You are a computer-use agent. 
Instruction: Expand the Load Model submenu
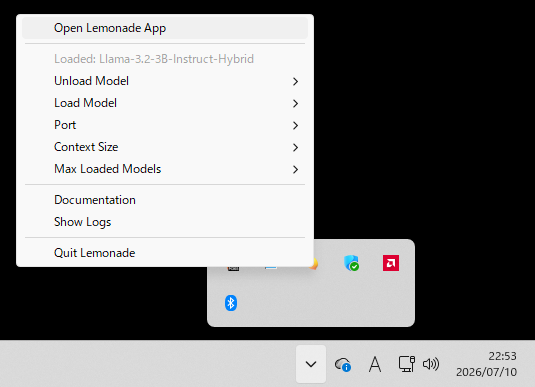[x=165, y=103]
